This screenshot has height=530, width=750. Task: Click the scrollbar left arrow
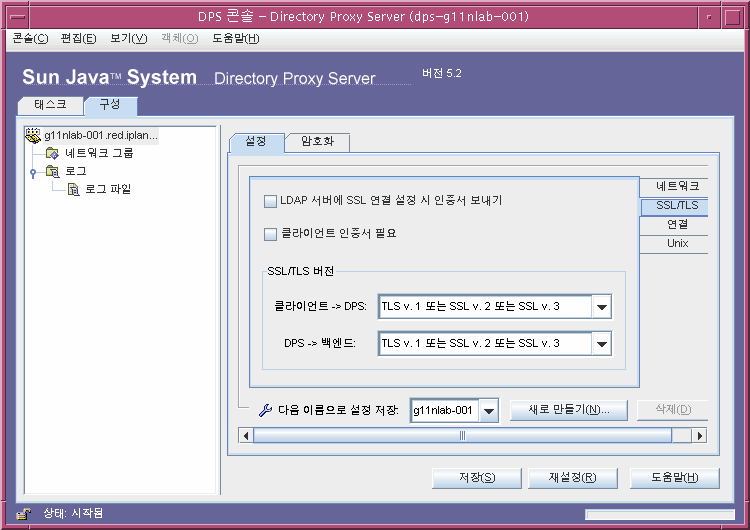coord(246,436)
